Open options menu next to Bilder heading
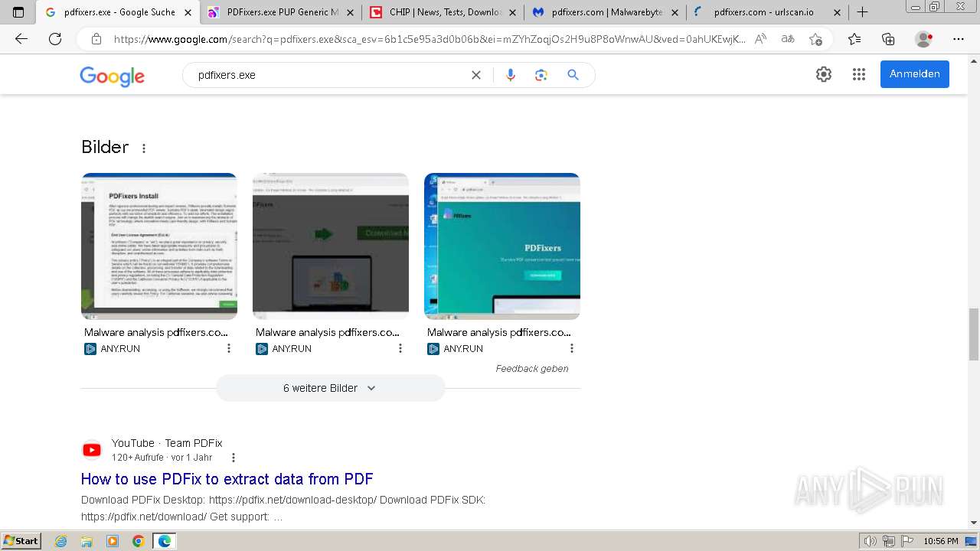The height and width of the screenshot is (551, 980). pos(143,148)
